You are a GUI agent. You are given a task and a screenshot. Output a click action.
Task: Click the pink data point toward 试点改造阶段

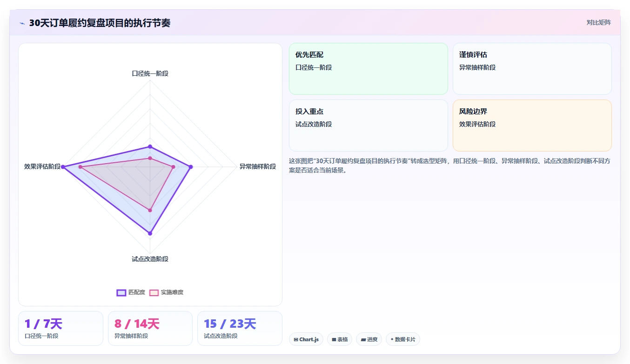pos(150,211)
